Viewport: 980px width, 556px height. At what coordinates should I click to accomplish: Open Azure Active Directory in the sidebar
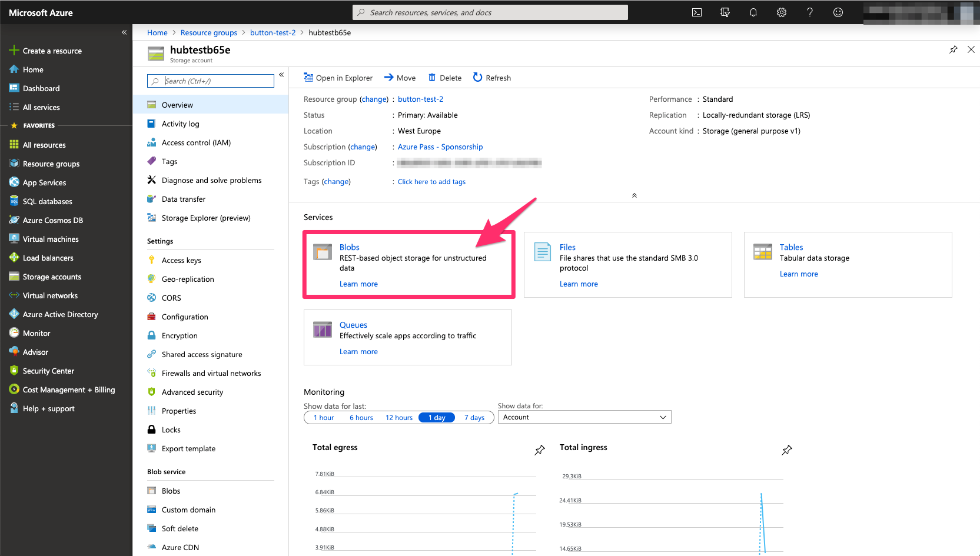(x=60, y=314)
